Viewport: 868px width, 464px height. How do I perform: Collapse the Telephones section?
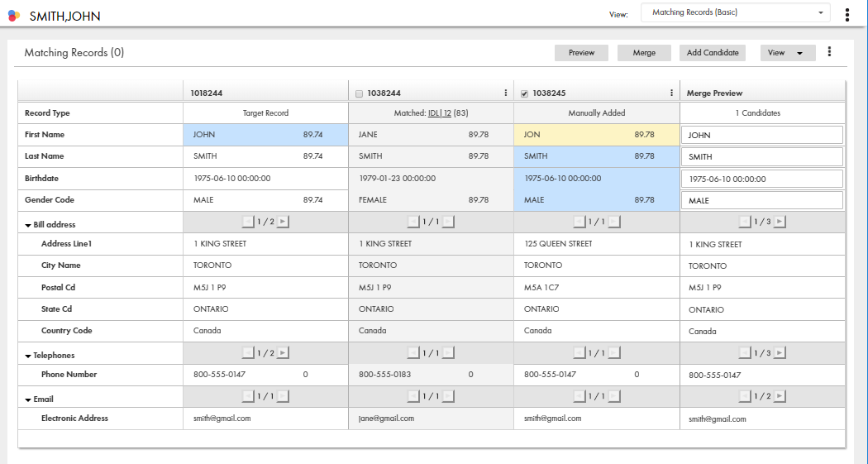pyautogui.click(x=28, y=356)
